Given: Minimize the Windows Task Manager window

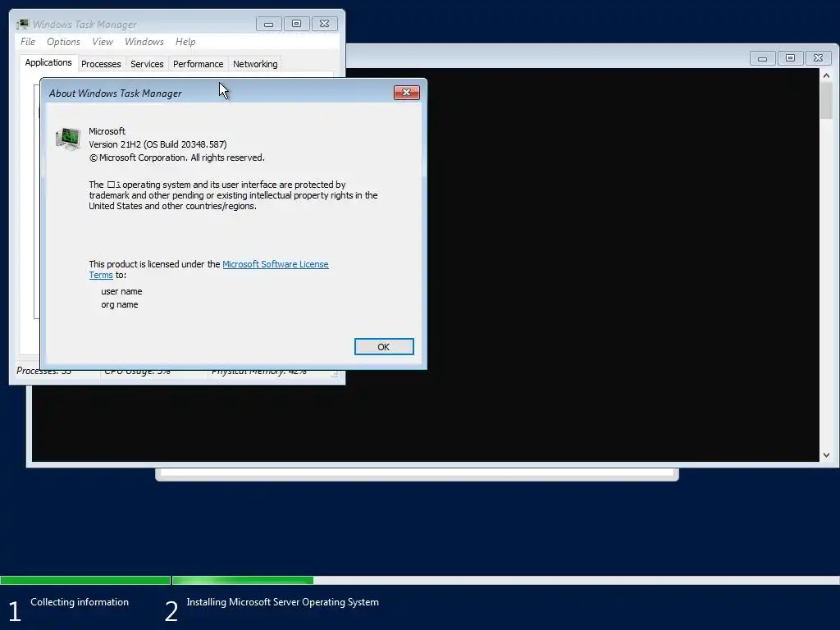Looking at the screenshot, I should pos(268,24).
